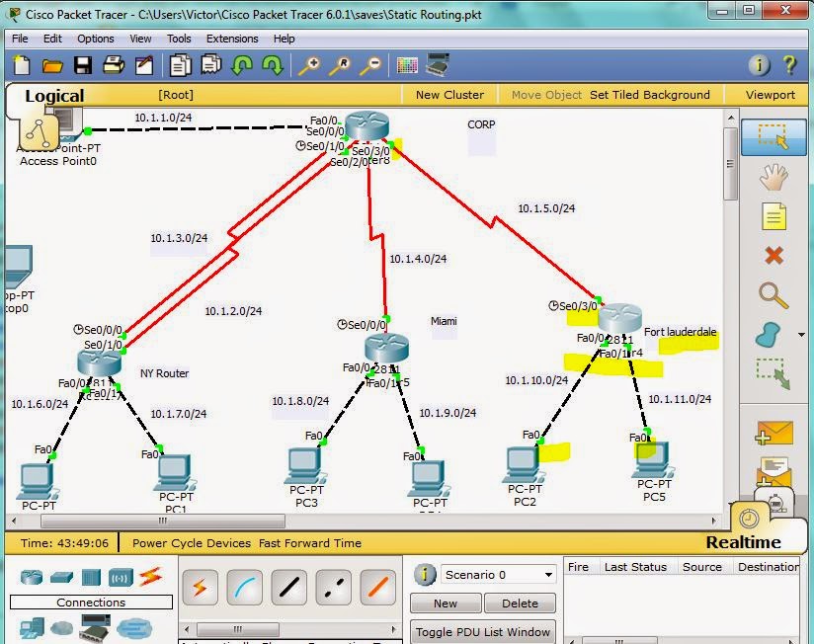Click the connections list scrollbar thumb
814x644 pixels.
point(238,629)
